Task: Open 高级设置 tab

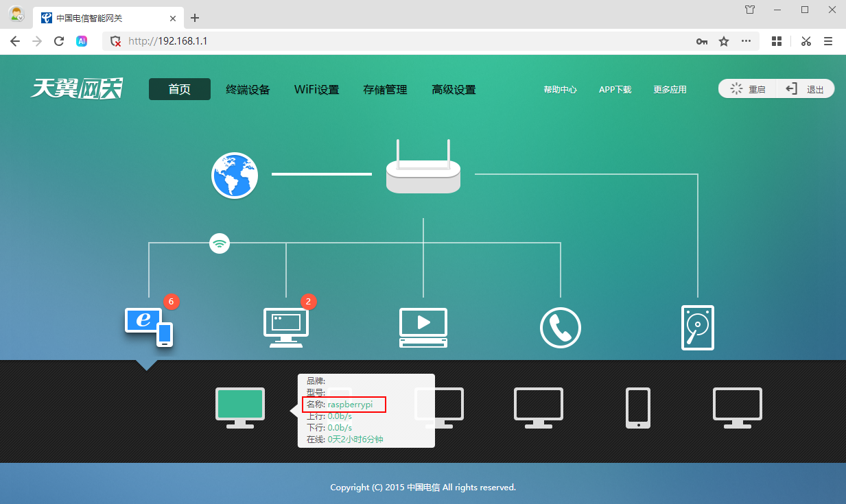Action: [x=454, y=90]
